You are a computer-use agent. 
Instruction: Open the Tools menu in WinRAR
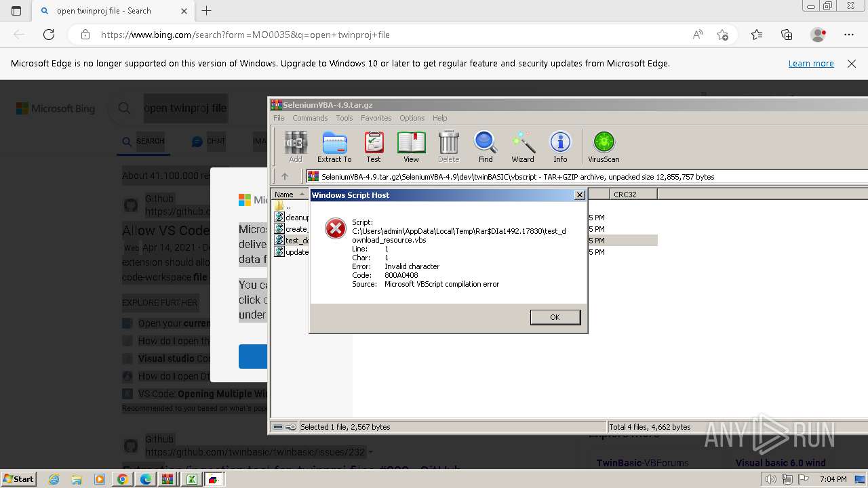coord(344,118)
